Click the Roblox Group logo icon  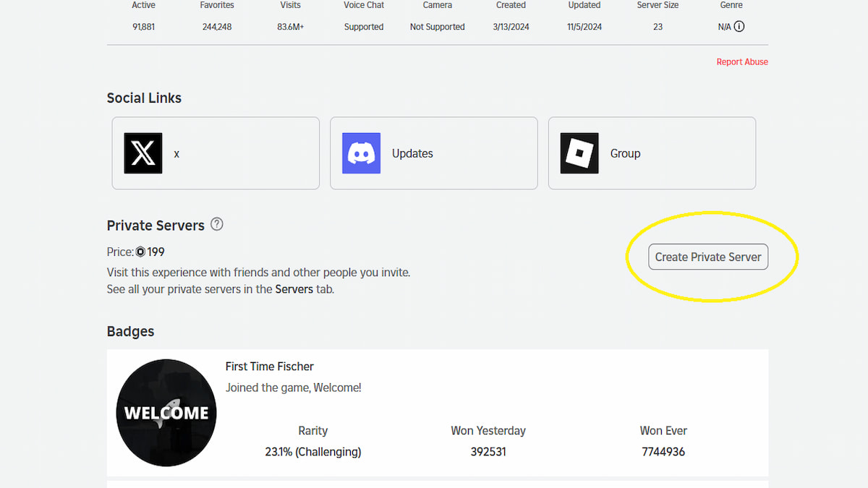(x=579, y=153)
